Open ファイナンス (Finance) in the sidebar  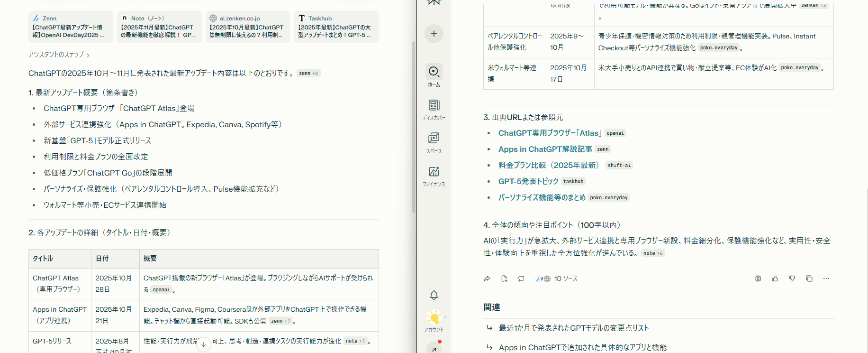coord(434,176)
